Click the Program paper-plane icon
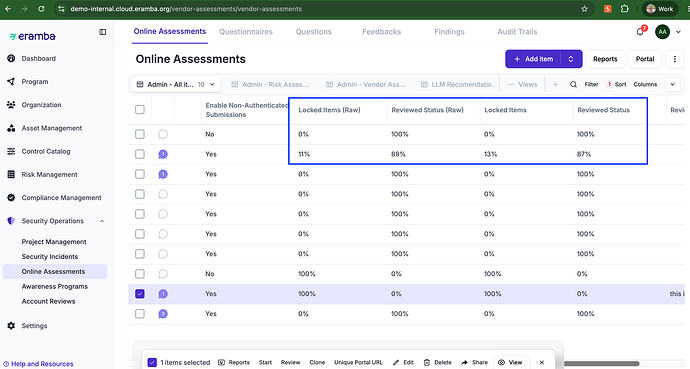Viewport: 690px width, 369px height. (11, 81)
